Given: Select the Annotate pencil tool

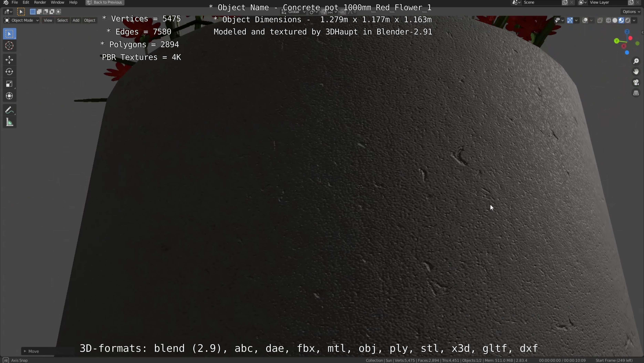Looking at the screenshot, I should pyautogui.click(x=9, y=110).
